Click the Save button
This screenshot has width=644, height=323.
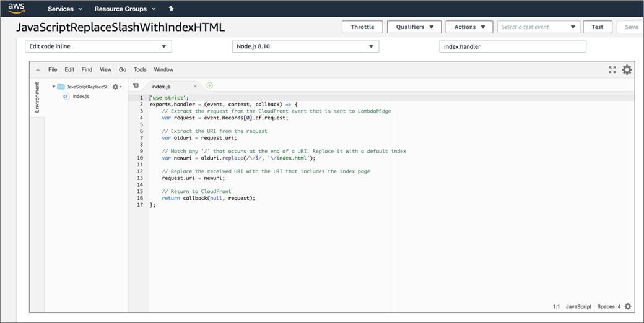coord(631,27)
